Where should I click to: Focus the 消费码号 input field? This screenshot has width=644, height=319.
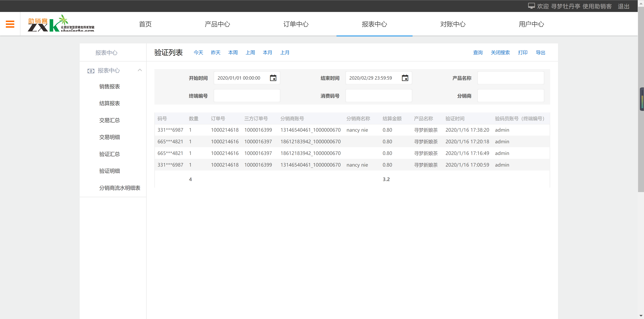[x=378, y=96]
